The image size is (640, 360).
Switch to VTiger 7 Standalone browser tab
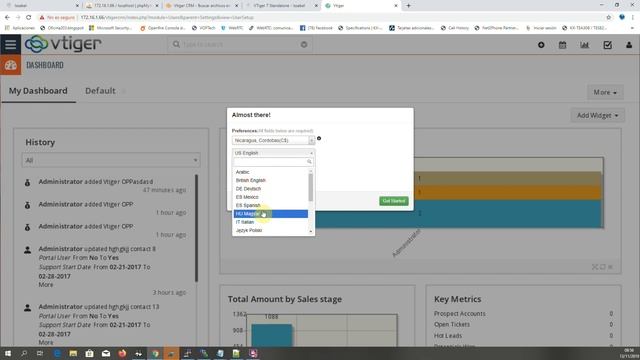point(281,6)
